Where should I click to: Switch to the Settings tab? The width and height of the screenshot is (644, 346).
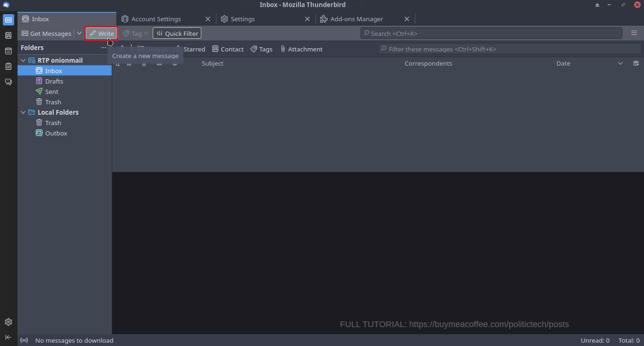click(265, 19)
